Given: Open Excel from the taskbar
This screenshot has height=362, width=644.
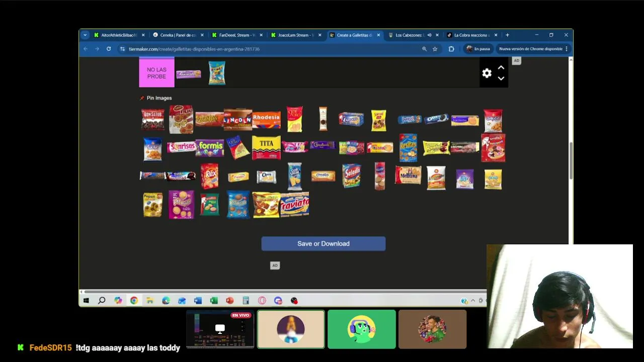Looking at the screenshot, I should pos(214,301).
